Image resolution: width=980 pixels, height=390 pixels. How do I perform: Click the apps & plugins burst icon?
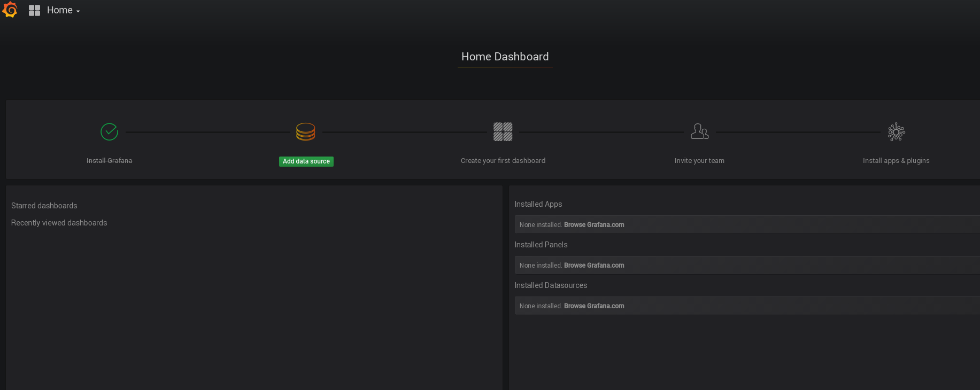(x=897, y=131)
